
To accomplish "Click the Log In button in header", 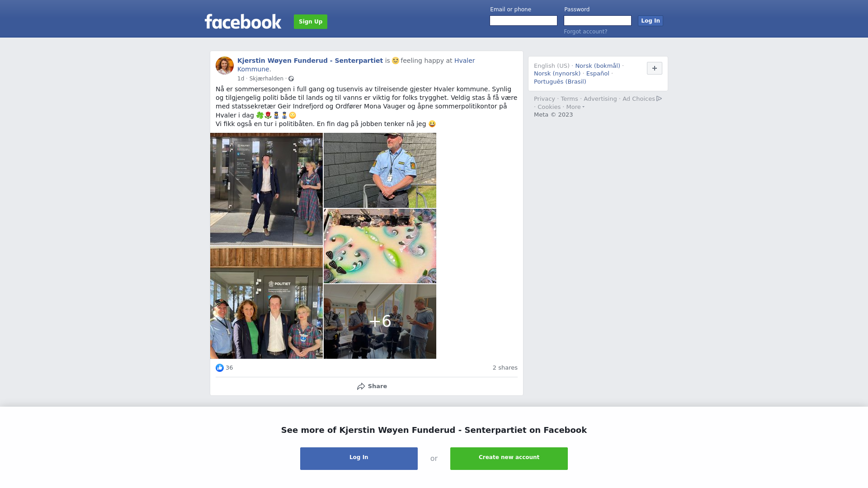I will point(651,21).
